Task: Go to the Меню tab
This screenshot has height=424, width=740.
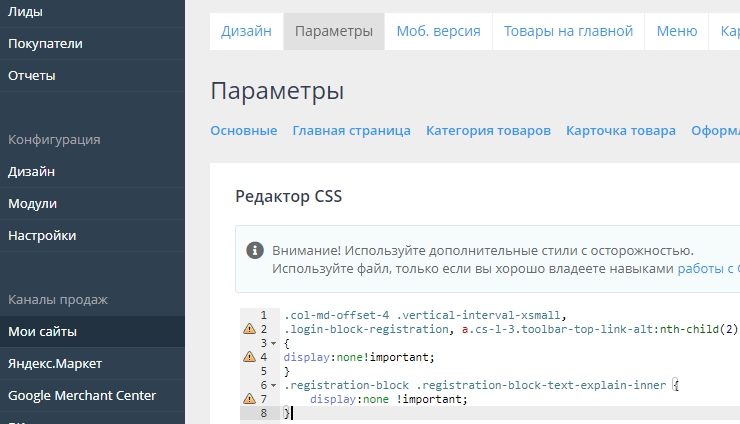Action: pyautogui.click(x=676, y=31)
